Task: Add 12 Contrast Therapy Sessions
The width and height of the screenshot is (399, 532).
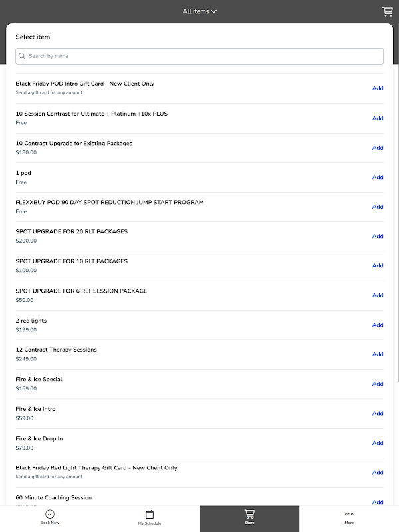Action: [x=378, y=354]
